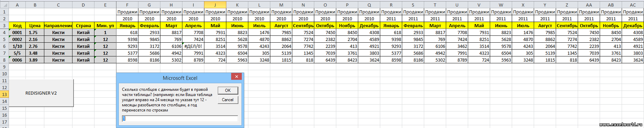Image resolution: width=644 pixels, height=128 pixels.
Task: Select the #ДЕЛ/0! error cell
Action: pos(193,46)
